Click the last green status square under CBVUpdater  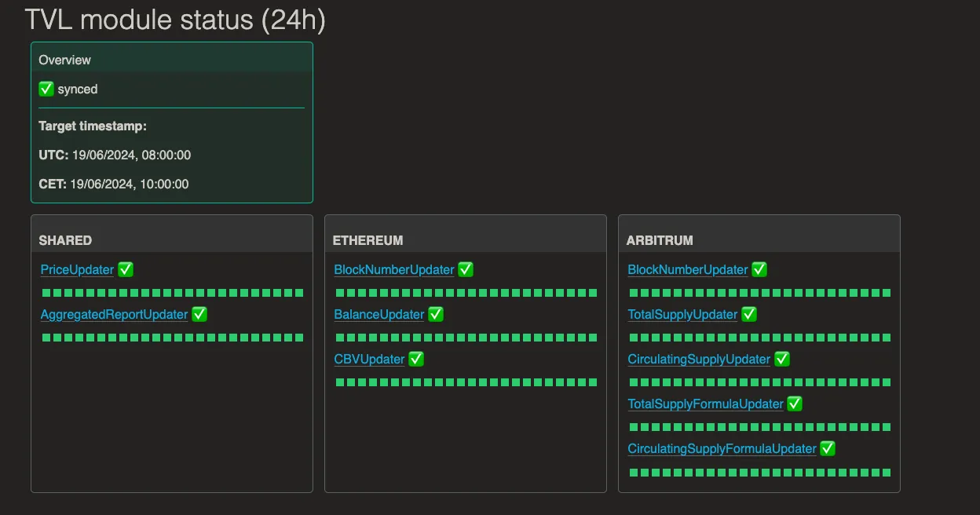click(593, 382)
